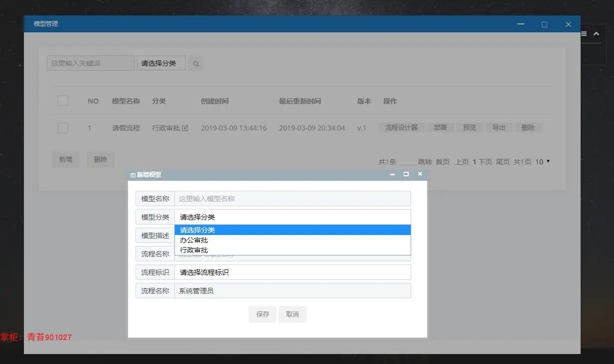The image size is (614, 364).
Task: Maximize the 新增模型 dialog
Action: (406, 174)
